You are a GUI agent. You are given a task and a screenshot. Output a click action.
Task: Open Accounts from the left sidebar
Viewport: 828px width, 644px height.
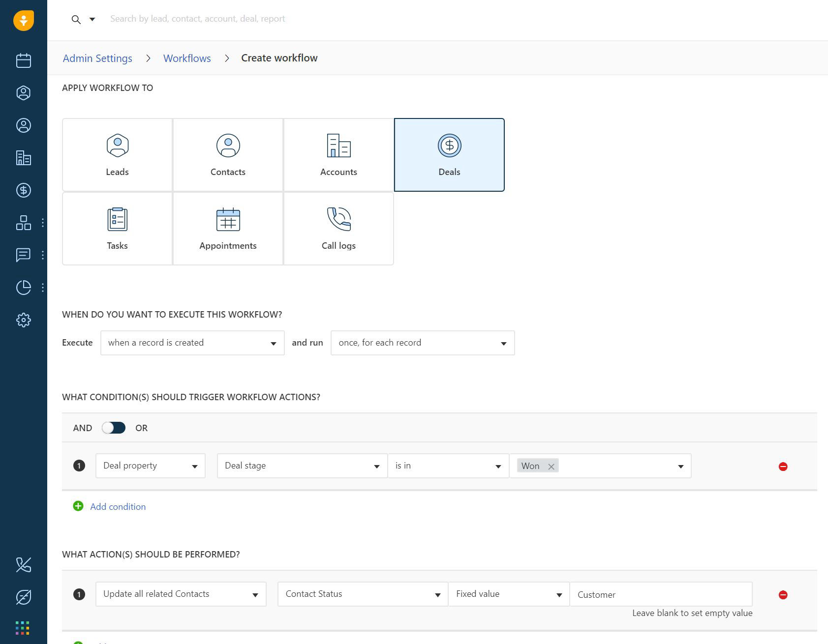point(23,158)
